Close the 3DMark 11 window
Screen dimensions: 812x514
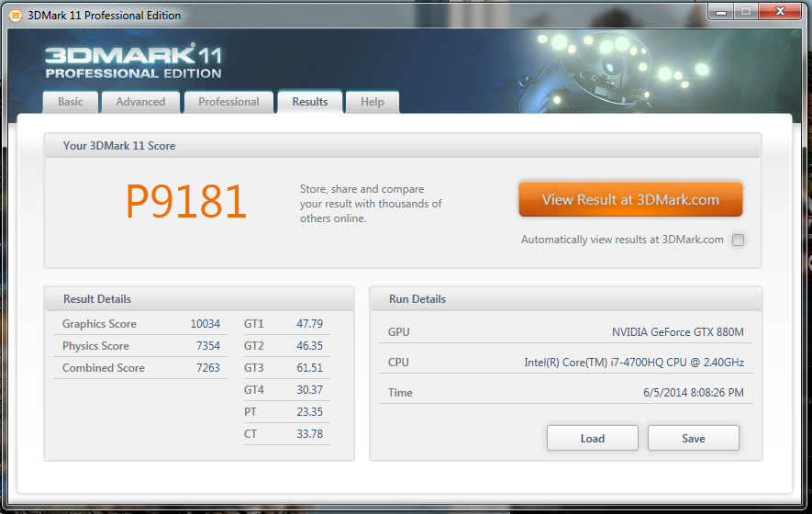[781, 11]
